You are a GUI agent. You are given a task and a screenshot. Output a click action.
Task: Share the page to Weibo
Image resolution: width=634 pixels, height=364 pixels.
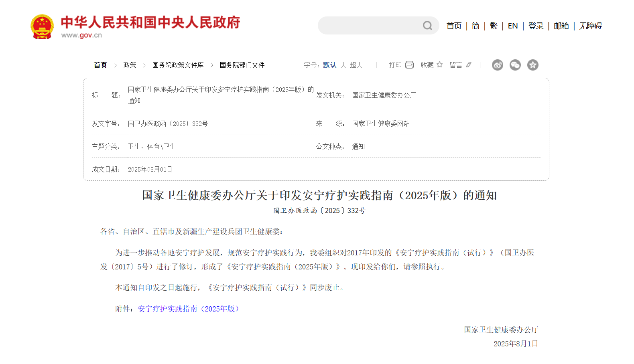498,65
